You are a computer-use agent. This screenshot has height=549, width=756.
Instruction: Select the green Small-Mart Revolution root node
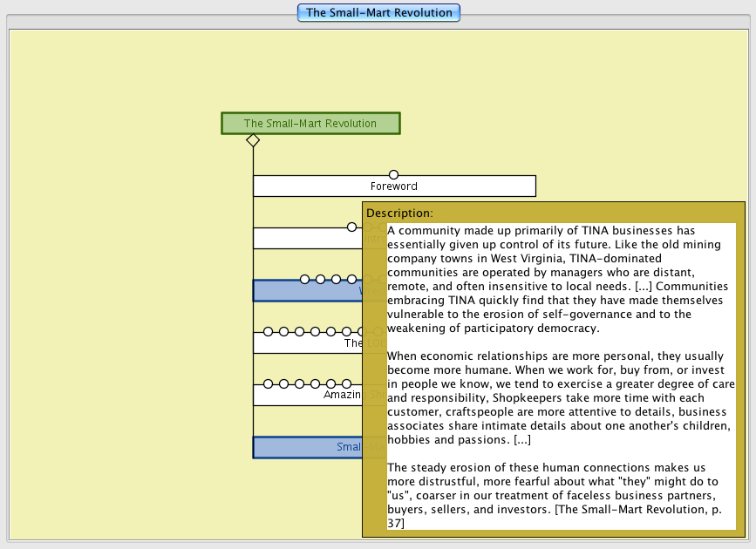tap(310, 124)
